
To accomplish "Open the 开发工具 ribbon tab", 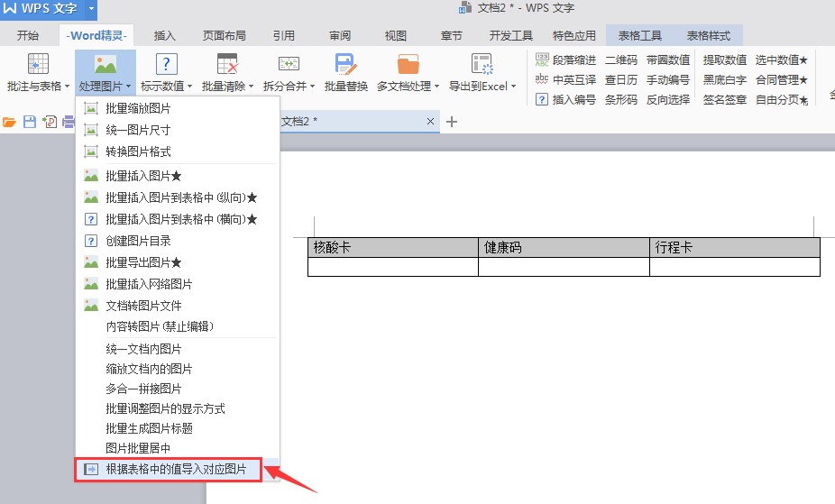I will tap(510, 36).
